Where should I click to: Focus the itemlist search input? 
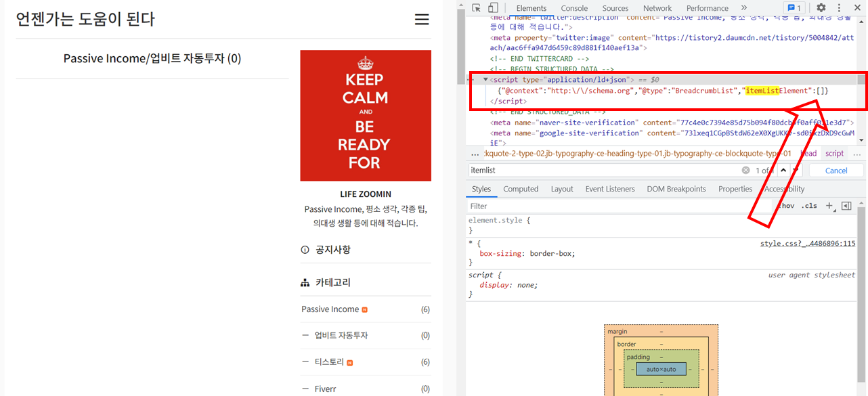(x=603, y=171)
